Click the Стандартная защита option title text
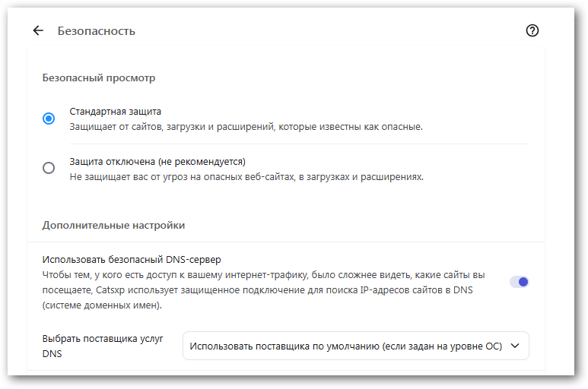 tap(116, 111)
